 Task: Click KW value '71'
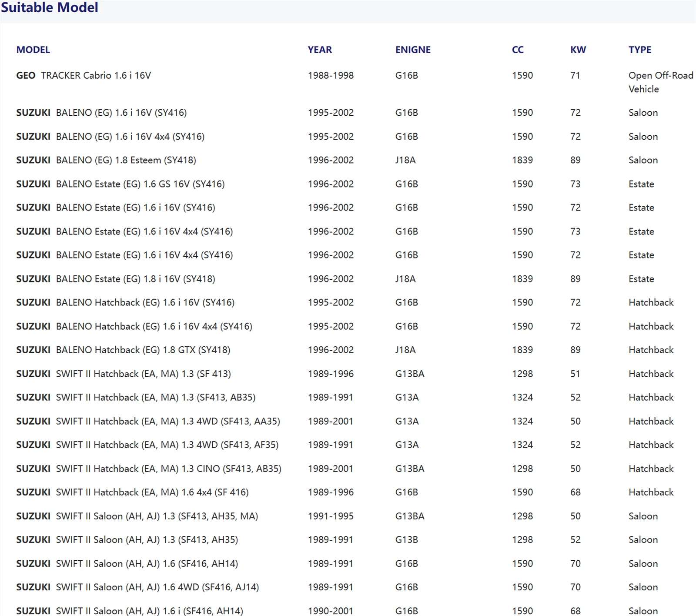pyautogui.click(x=575, y=75)
